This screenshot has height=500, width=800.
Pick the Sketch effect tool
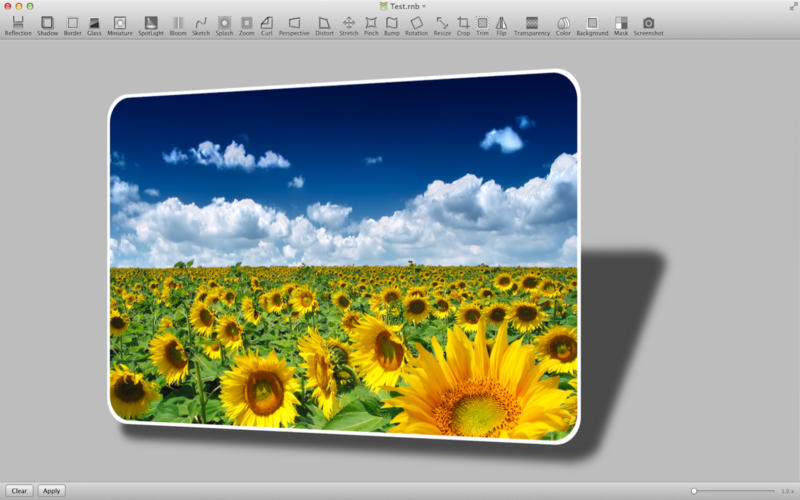201,25
